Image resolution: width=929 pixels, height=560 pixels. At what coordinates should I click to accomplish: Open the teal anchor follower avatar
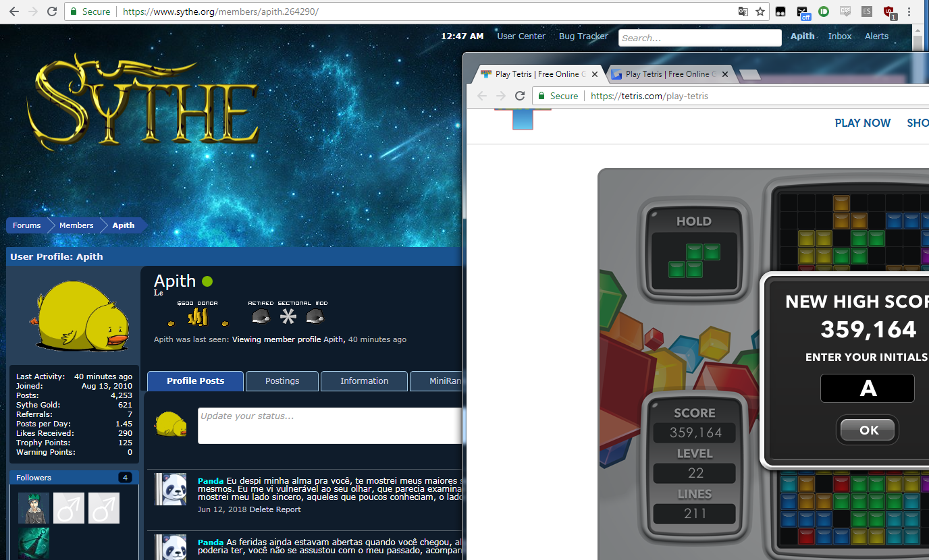(34, 543)
